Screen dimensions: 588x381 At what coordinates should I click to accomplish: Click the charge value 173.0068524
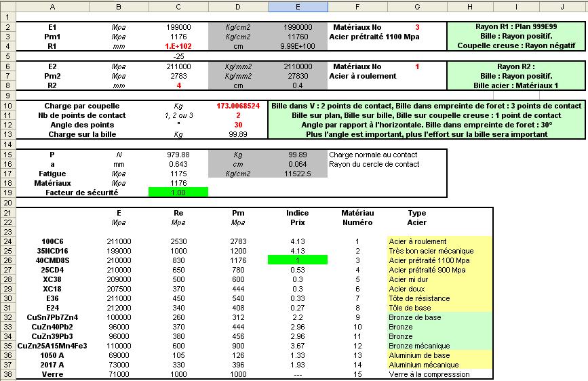pos(238,106)
